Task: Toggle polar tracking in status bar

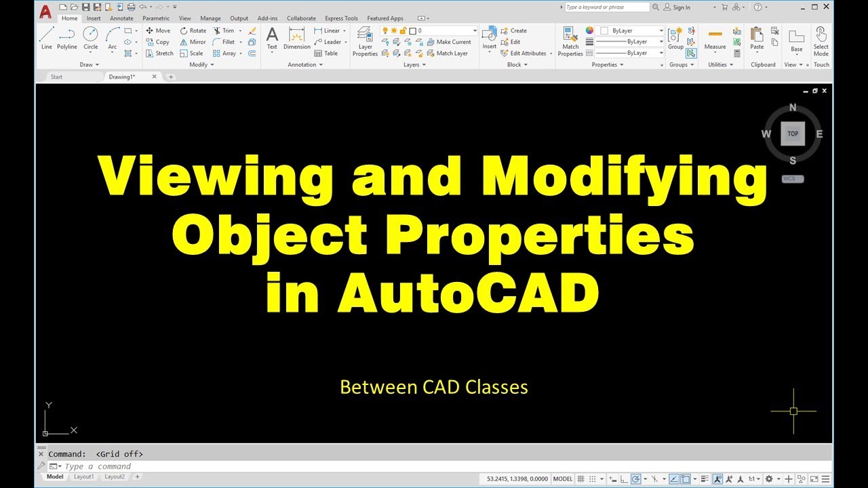Action: 635,479
